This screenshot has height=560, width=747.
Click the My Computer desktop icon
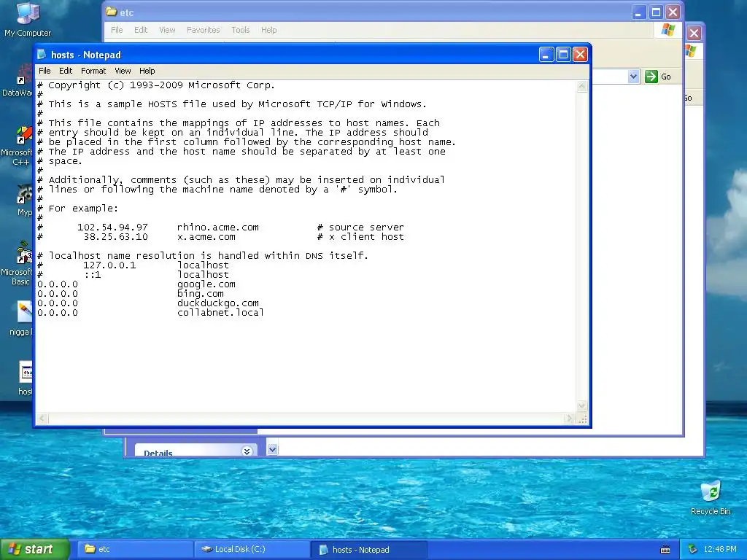(27, 13)
